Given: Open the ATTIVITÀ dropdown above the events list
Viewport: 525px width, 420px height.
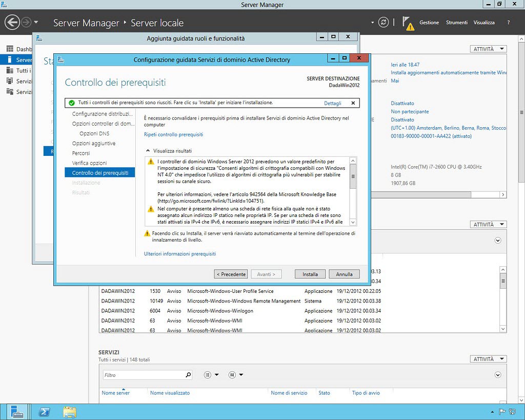Looking at the screenshot, I should 488,225.
